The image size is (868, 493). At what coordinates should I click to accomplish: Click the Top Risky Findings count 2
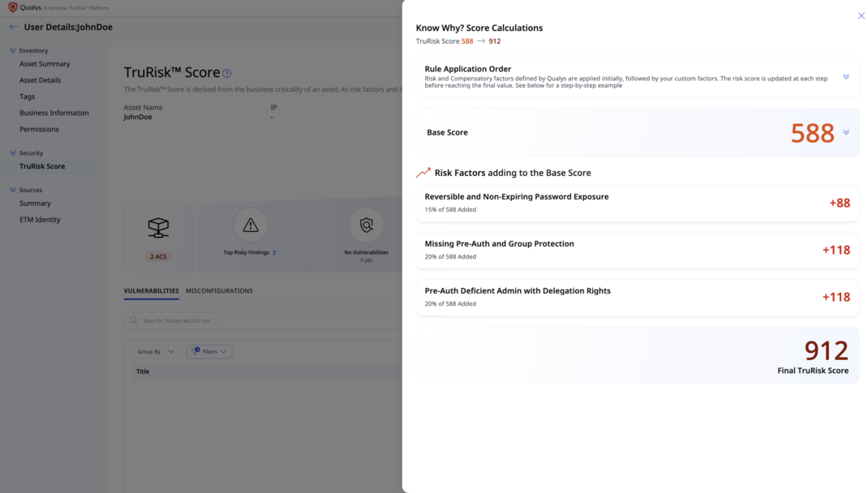coord(274,253)
